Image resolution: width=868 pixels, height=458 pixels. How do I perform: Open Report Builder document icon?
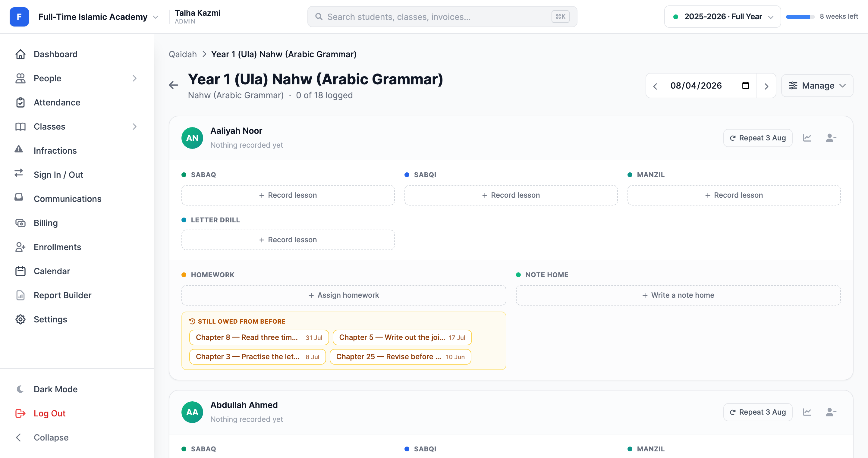20,295
